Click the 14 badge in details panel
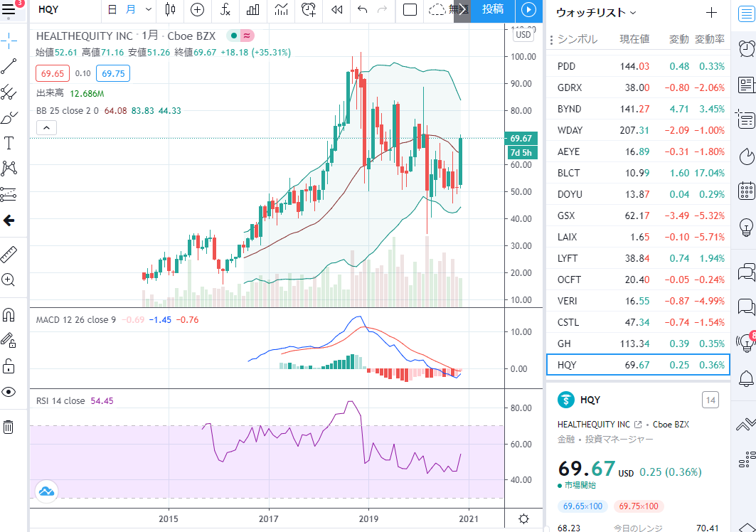Viewport: 756px width, 532px height. coord(710,400)
